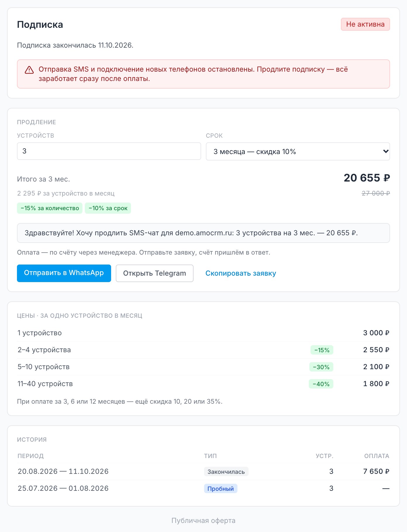Select history period 25.07.2026 — 01.08.2026
This screenshot has width=407, height=532.
pyautogui.click(x=63, y=488)
